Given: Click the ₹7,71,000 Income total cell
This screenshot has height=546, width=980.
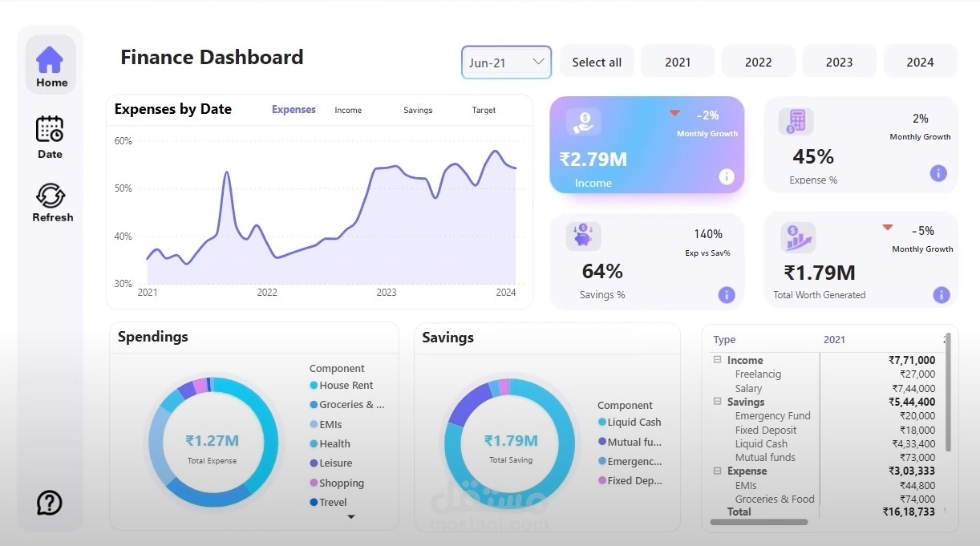Looking at the screenshot, I should point(912,360).
